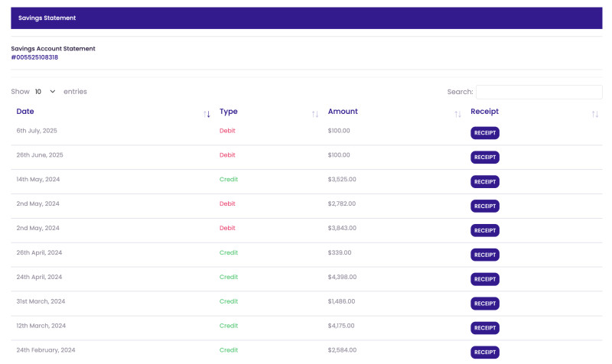This screenshot has height=364, width=612.
Task: Open the Show entries count dropdown
Action: tap(45, 92)
